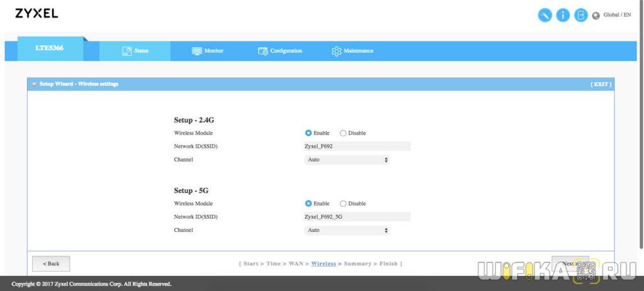Switch to the Status tab

(x=136, y=51)
